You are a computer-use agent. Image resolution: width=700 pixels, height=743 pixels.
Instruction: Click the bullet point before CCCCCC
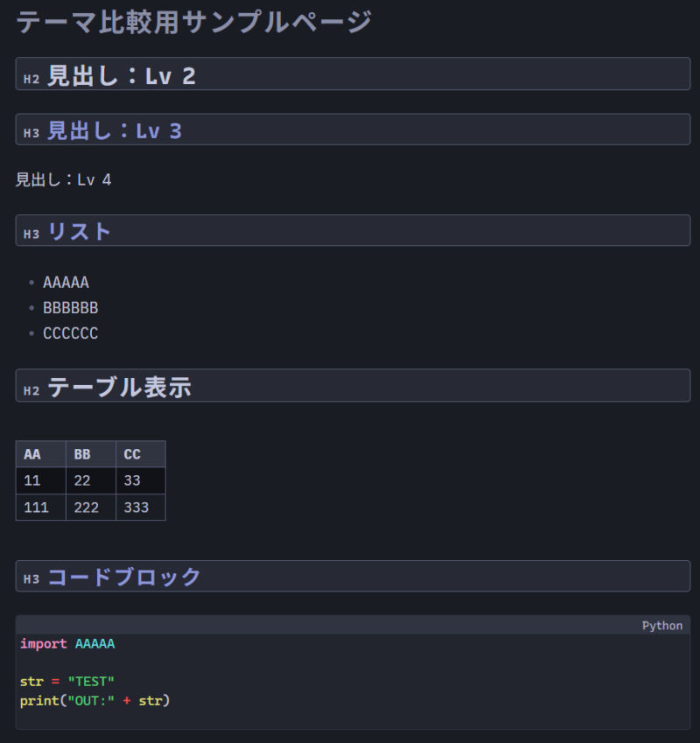[x=31, y=333]
